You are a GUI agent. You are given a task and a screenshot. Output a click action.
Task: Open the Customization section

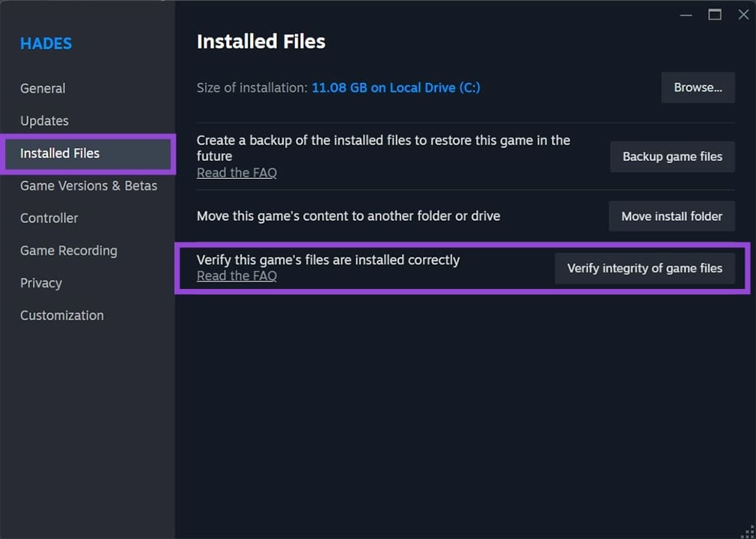pyautogui.click(x=61, y=315)
